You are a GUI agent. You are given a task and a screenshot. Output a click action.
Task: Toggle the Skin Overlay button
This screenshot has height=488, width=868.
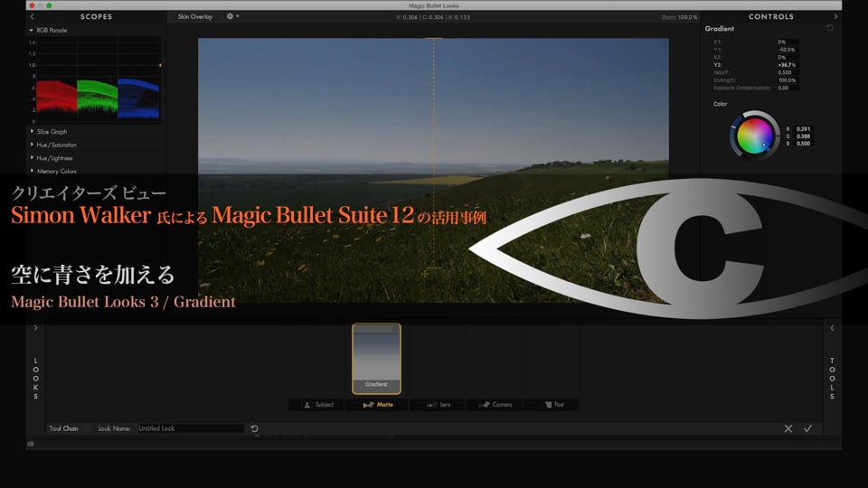195,16
